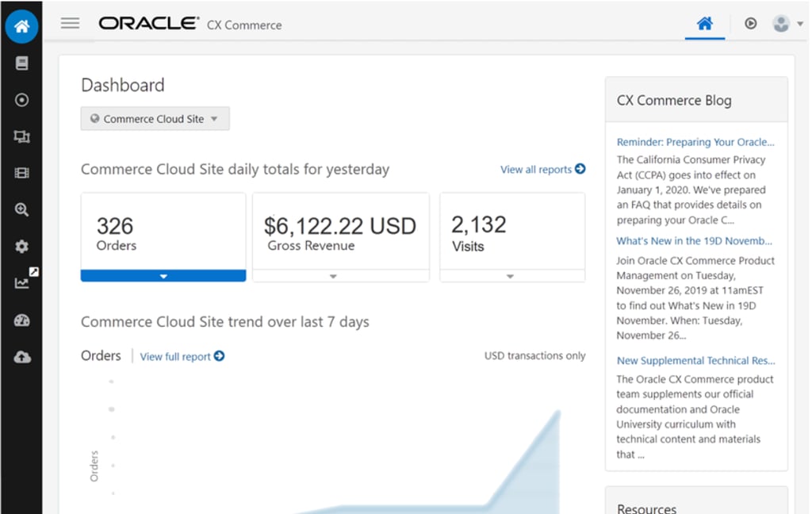Toggle the hamburger navigation menu

71,24
